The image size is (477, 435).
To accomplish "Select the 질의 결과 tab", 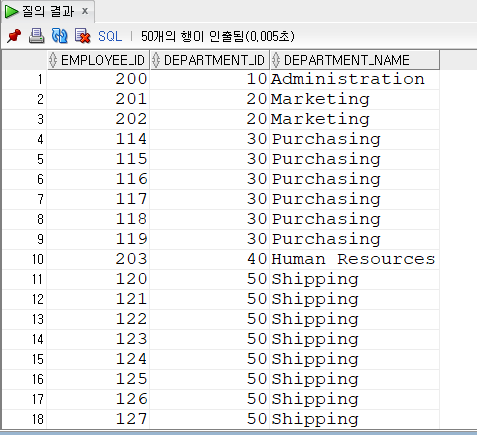I will click(48, 11).
